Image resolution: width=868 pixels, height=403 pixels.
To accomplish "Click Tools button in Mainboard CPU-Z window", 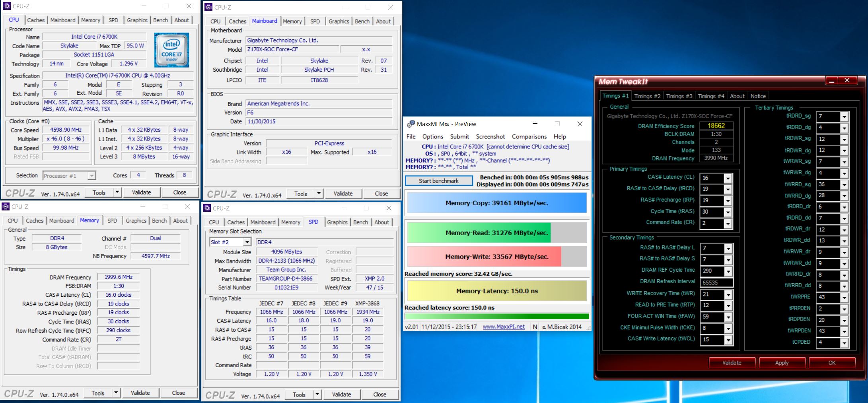I will (300, 193).
